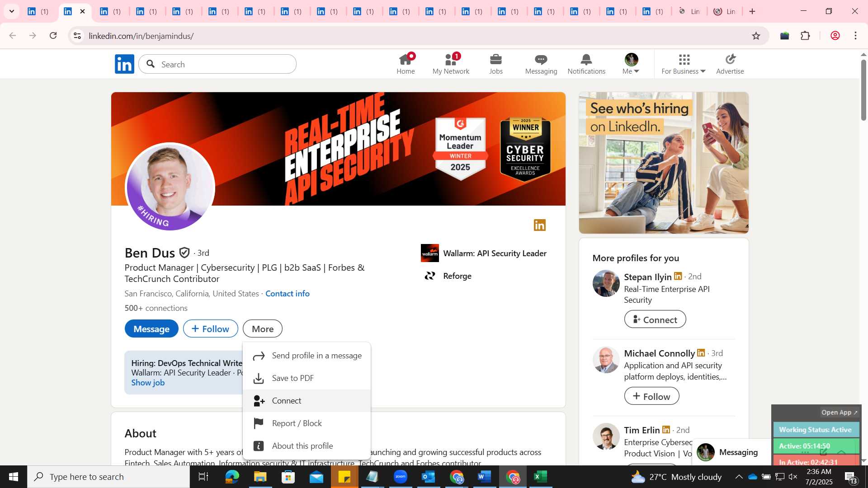Click the Message button
868x488 pixels.
coord(151,328)
